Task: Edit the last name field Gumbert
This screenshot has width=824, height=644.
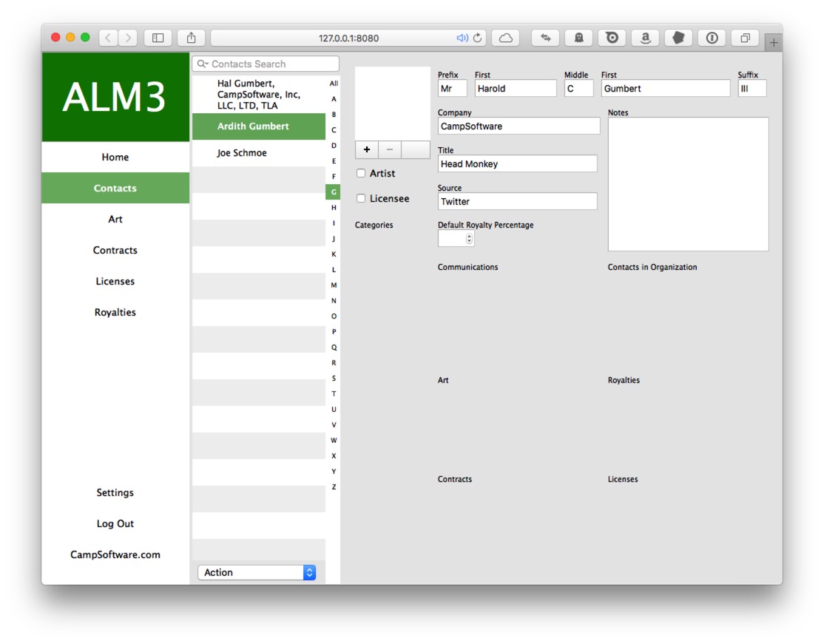Action: pyautogui.click(x=665, y=88)
